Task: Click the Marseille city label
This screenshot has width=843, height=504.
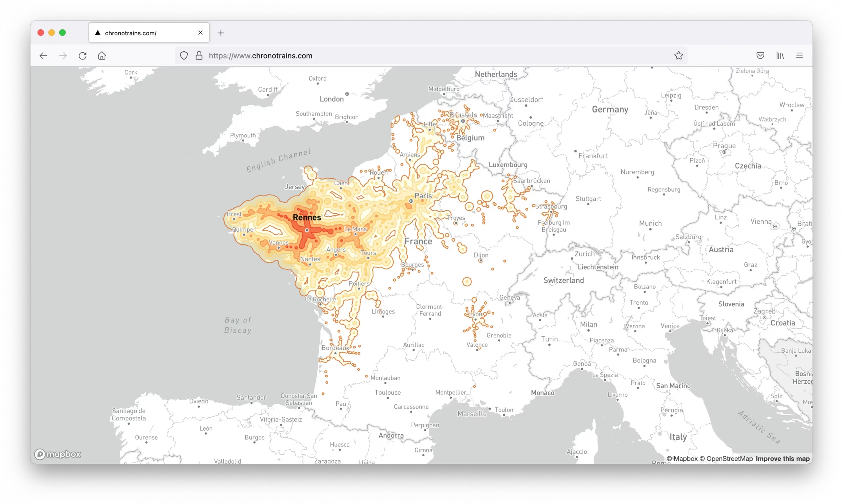Action: 472,414
